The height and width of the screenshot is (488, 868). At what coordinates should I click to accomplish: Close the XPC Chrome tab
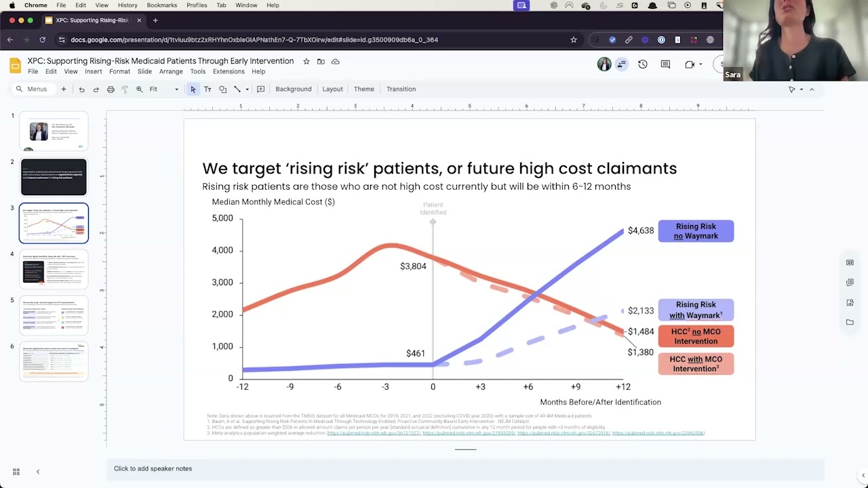tap(139, 20)
